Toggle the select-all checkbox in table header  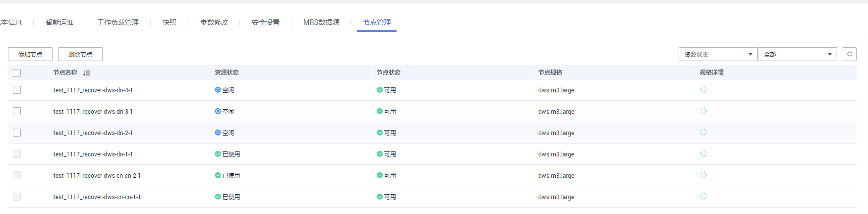[17, 73]
